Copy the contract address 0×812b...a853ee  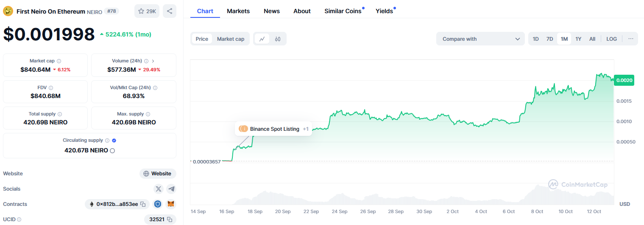click(x=143, y=204)
